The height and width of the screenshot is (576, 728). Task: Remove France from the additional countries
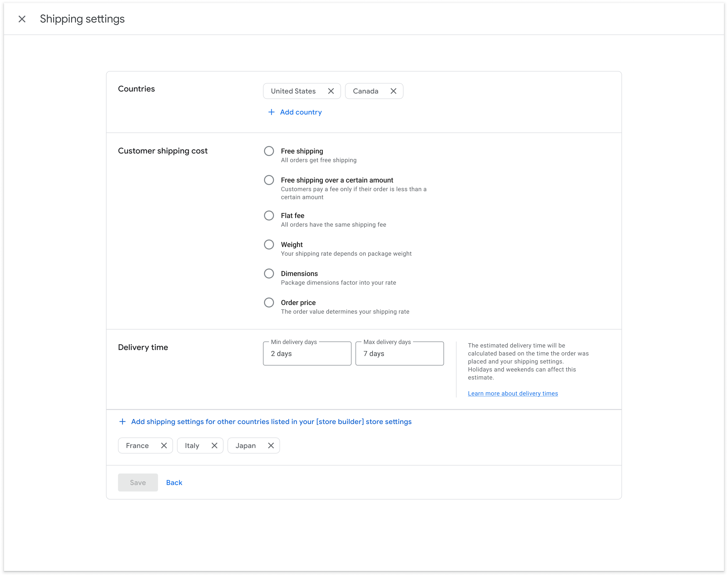point(164,445)
